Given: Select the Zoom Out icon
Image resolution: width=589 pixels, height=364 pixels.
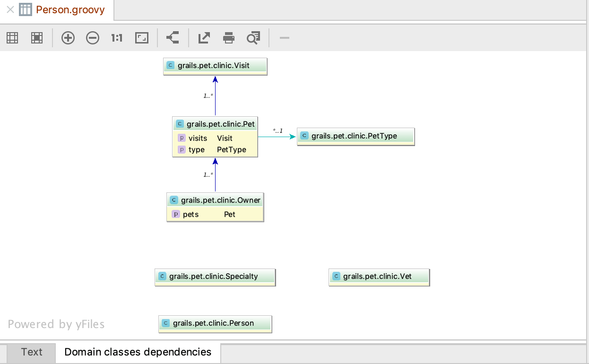Looking at the screenshot, I should click(x=93, y=37).
